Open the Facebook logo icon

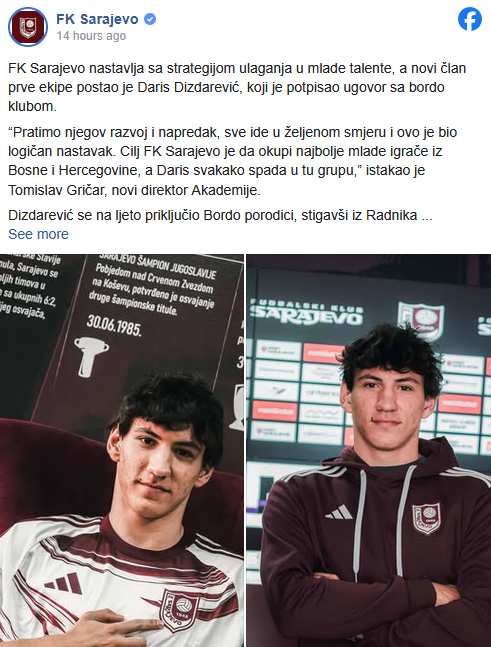(x=470, y=19)
